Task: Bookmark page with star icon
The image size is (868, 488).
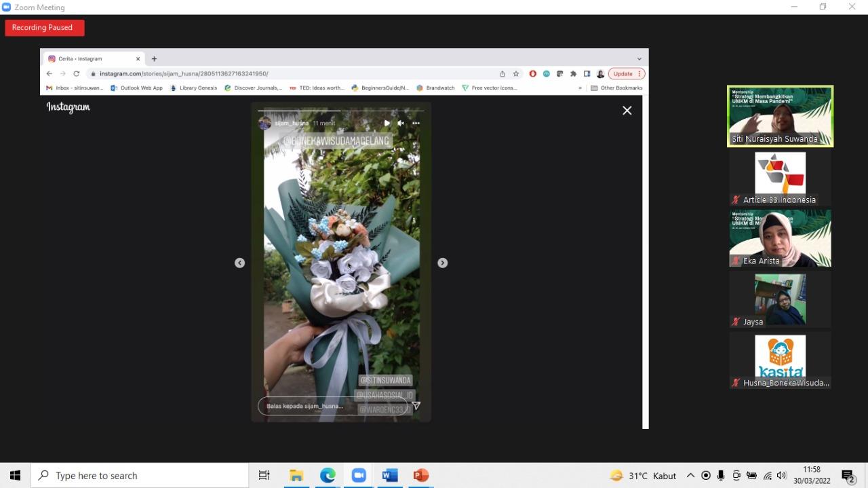Action: point(516,74)
